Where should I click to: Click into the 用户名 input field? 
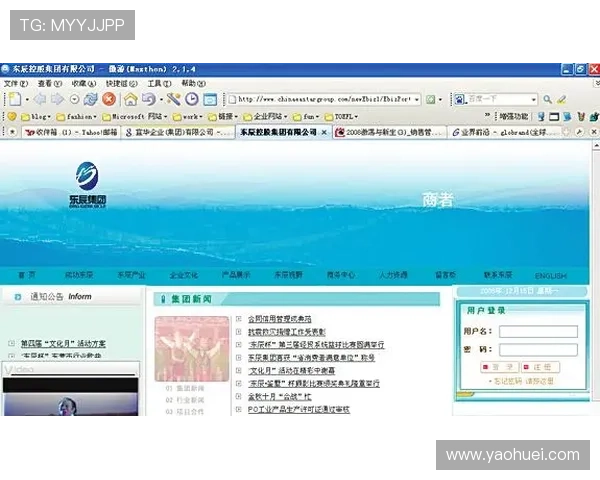[538, 331]
